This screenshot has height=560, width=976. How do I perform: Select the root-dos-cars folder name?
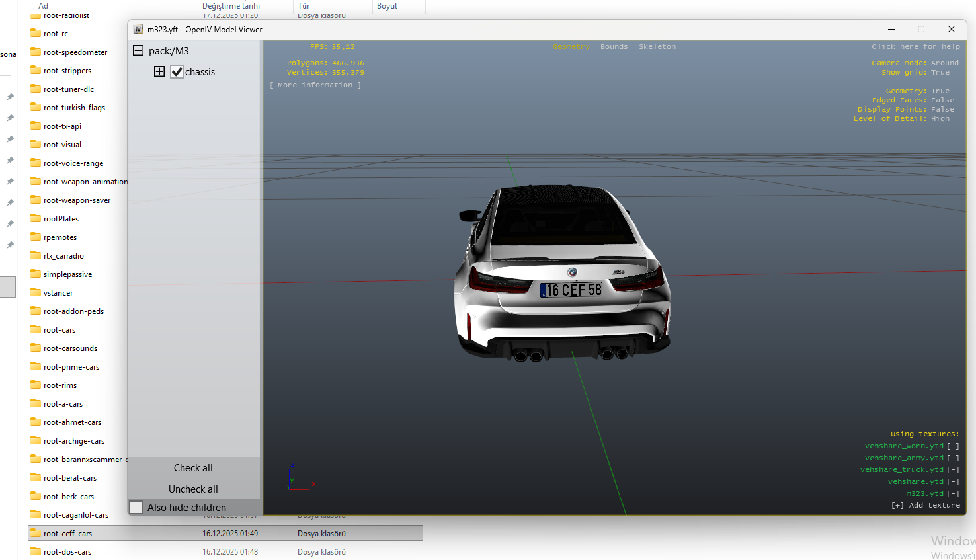[x=67, y=552]
